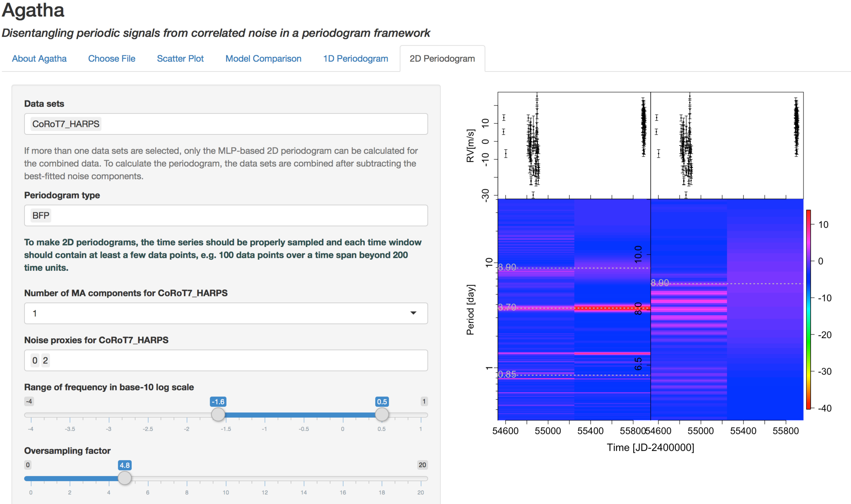Click the -1.6 frequency range lower handle
The width and height of the screenshot is (851, 504).
pos(218,414)
